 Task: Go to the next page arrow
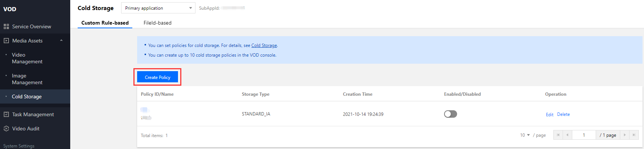625,135
